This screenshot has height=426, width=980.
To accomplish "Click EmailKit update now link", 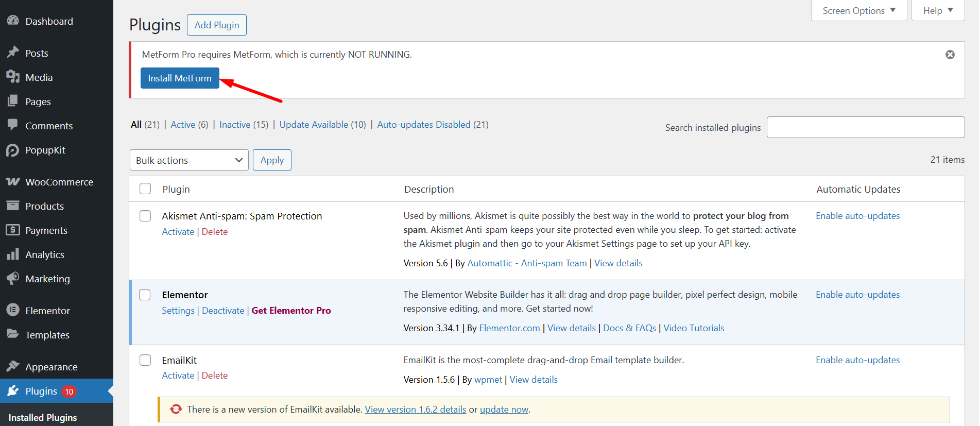I will click(504, 410).
